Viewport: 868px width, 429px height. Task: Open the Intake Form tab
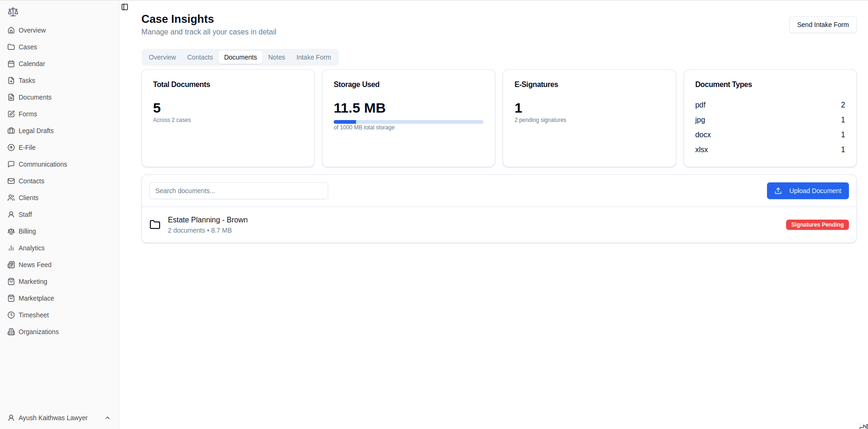314,57
